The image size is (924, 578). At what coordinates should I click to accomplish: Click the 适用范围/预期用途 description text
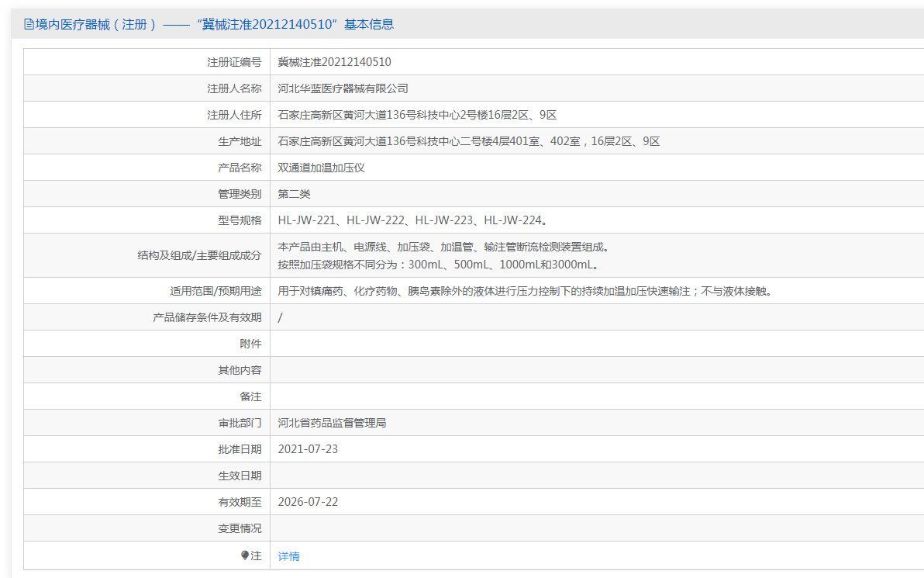[x=524, y=291]
